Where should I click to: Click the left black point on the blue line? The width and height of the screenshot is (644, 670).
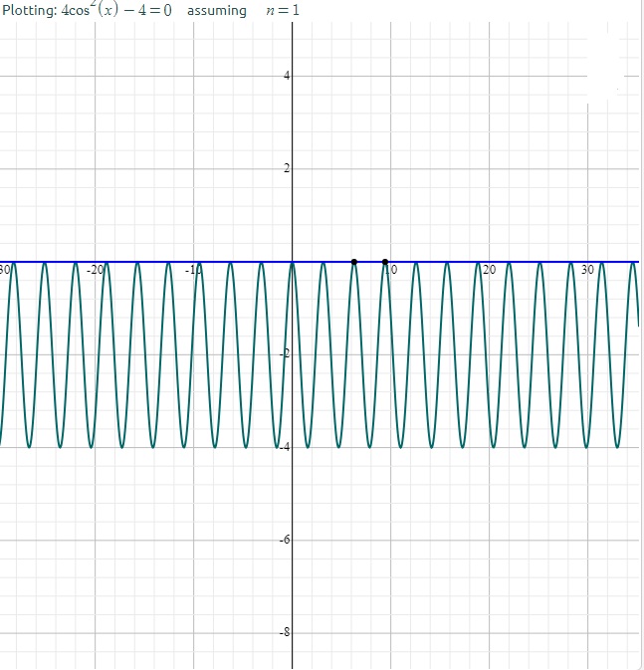(354, 262)
